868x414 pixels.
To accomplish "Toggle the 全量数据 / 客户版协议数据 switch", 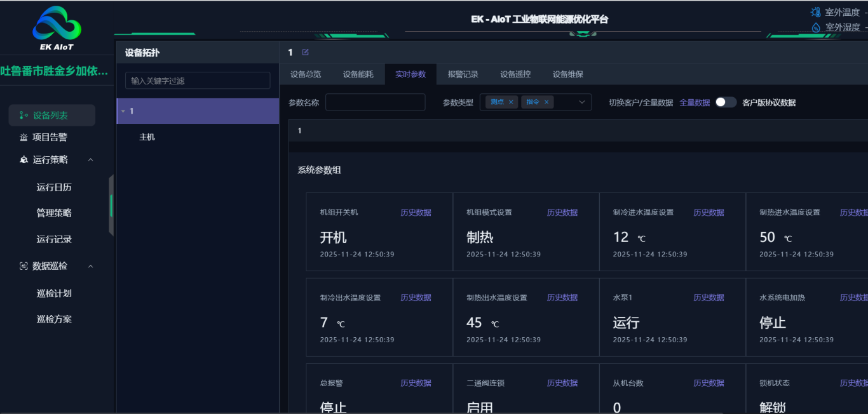I will (x=726, y=102).
